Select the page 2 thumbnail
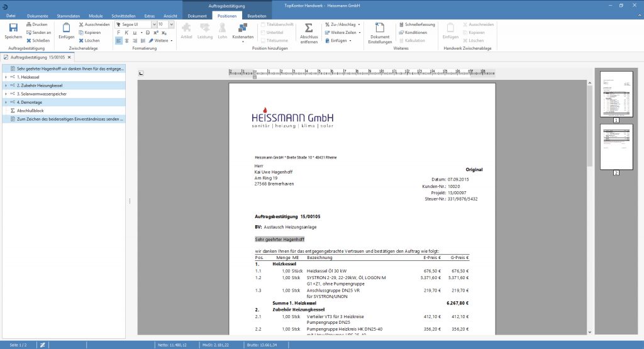 [616, 147]
